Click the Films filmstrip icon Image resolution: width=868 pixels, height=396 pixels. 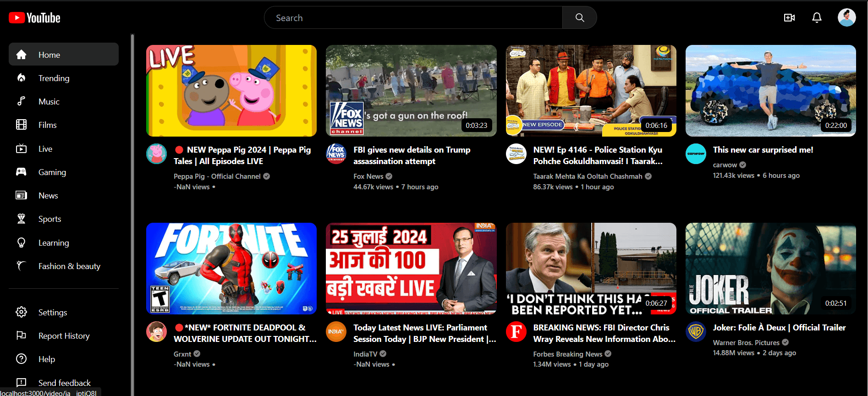pos(21,125)
